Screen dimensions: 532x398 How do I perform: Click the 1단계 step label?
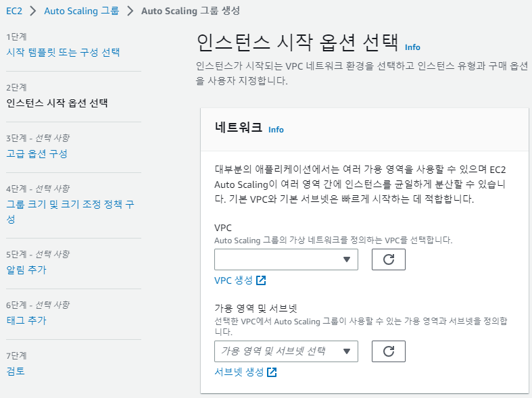pos(16,36)
